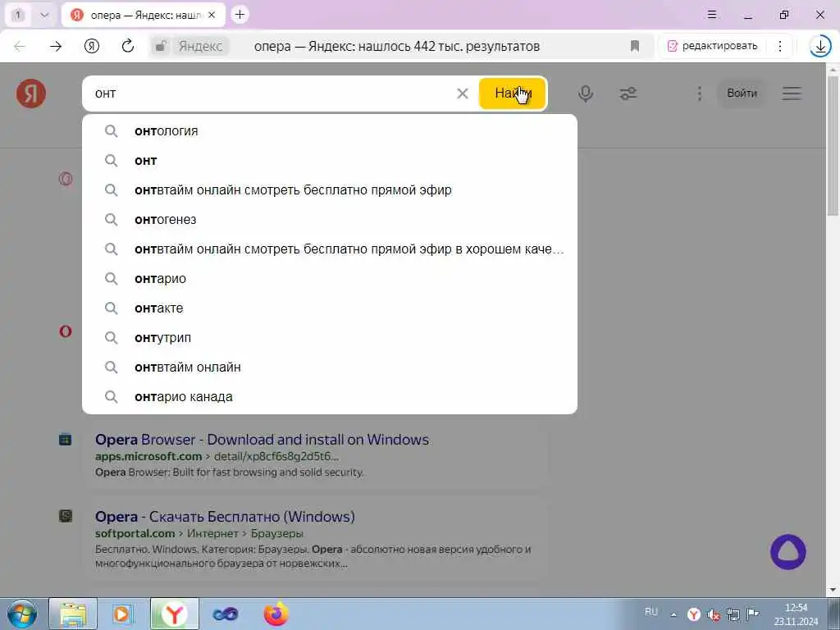Screen dimensions: 840x630
Task: Open network tray icon
Action: tap(733, 614)
